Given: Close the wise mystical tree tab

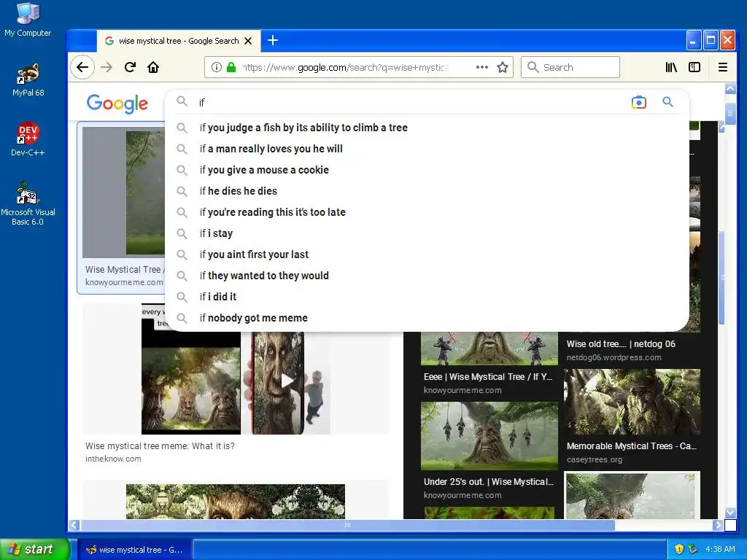Looking at the screenshot, I should (x=248, y=41).
